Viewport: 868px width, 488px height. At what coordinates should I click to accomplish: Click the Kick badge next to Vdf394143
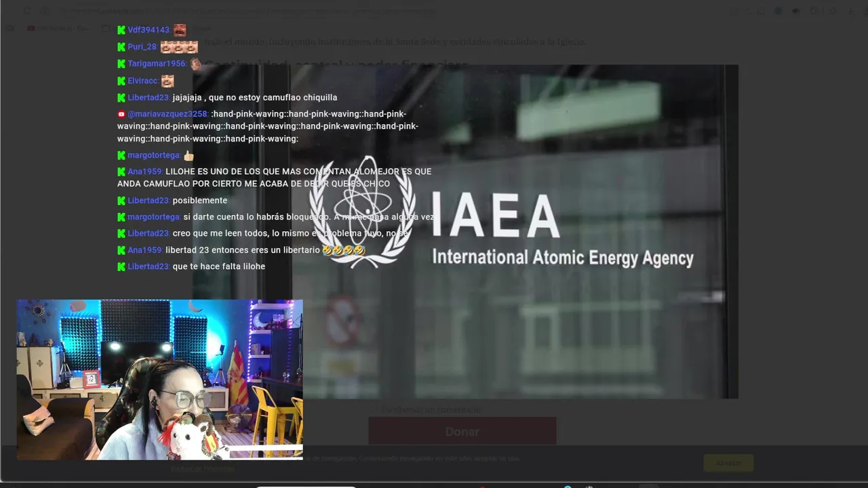[121, 30]
